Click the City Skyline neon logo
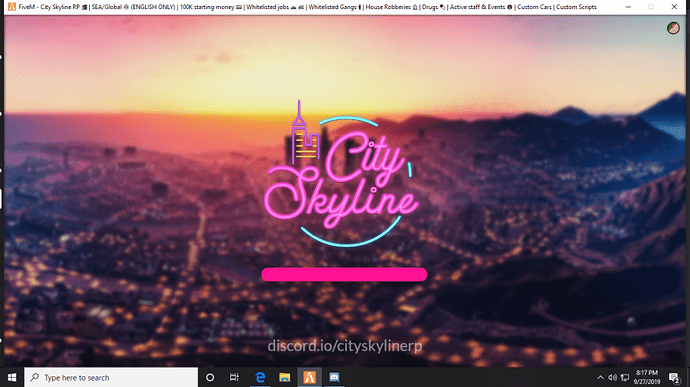This screenshot has height=387, width=690. tap(341, 173)
